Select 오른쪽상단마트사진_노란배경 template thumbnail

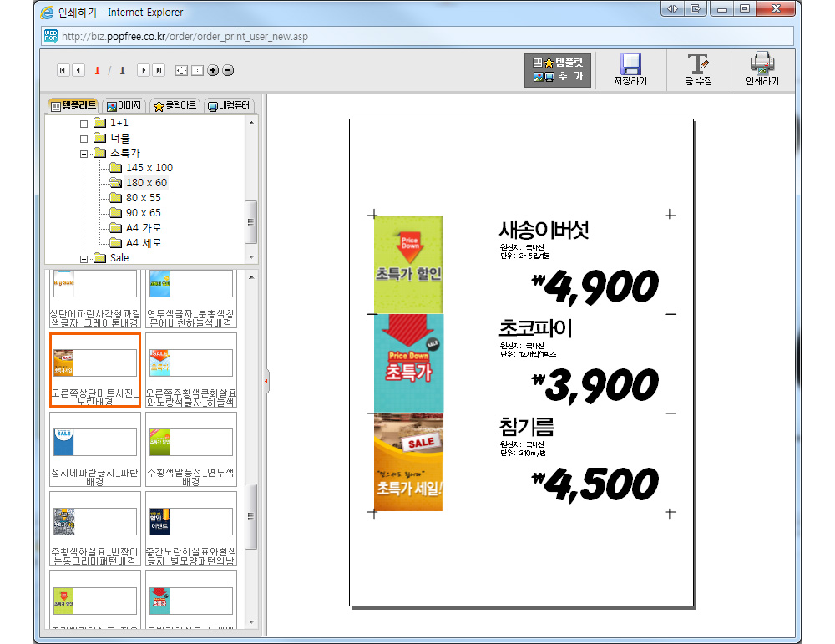click(95, 370)
